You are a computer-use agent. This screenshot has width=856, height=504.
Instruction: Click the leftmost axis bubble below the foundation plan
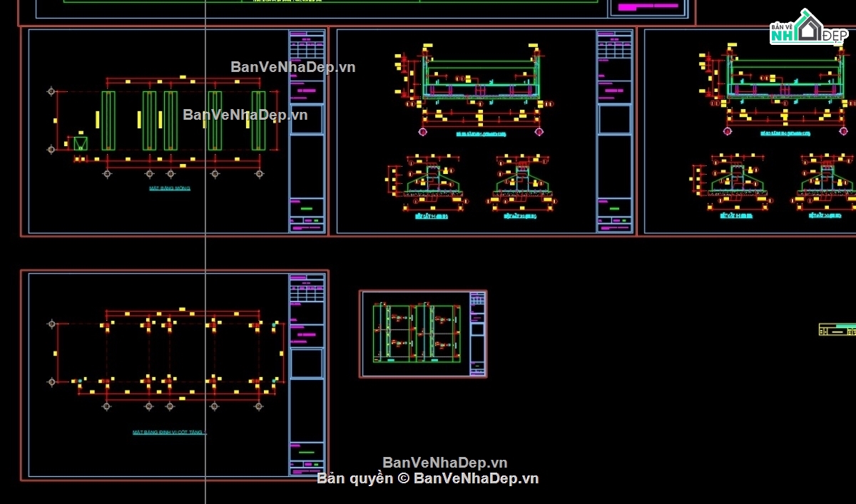coord(107,173)
